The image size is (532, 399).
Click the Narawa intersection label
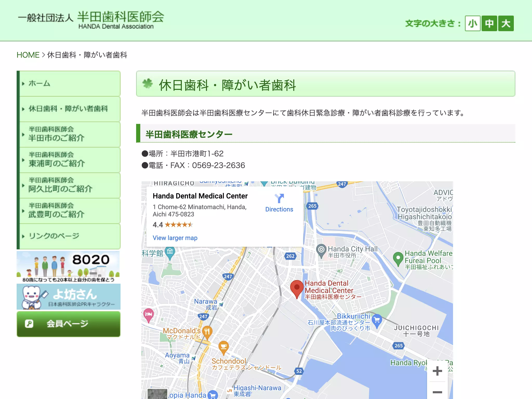[x=206, y=304]
